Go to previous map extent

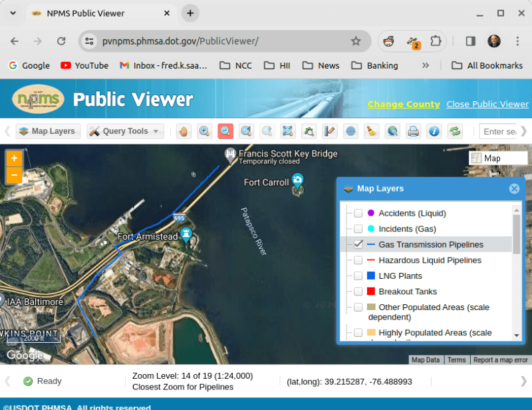click(246, 131)
